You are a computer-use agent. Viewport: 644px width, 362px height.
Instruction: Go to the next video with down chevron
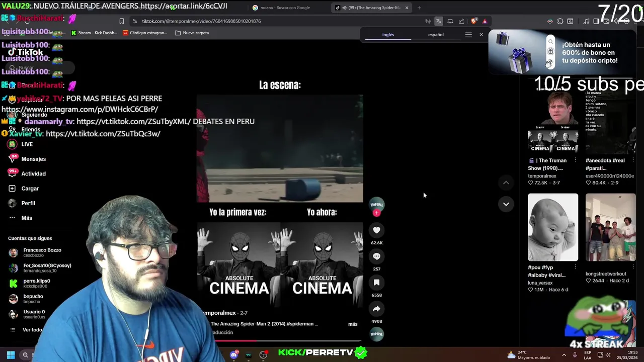506,204
